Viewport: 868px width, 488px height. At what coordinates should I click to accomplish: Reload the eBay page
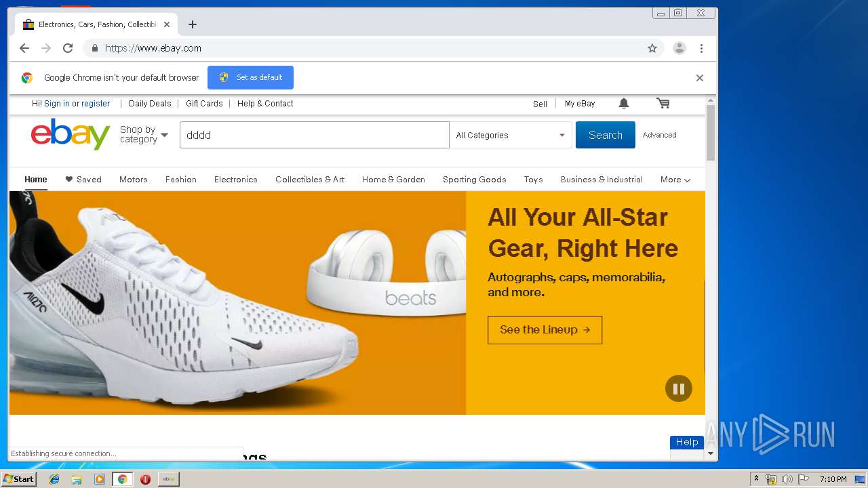68,48
